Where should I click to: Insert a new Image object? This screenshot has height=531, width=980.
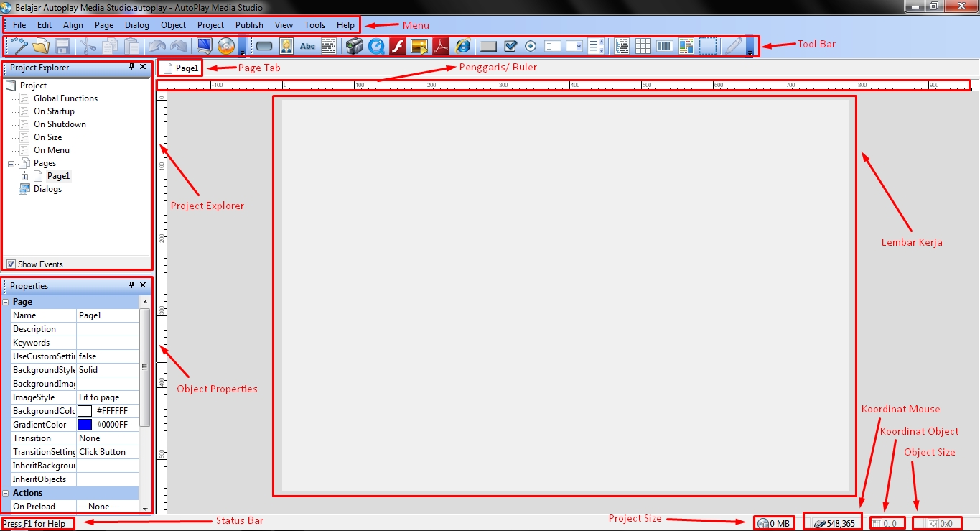[x=286, y=46]
